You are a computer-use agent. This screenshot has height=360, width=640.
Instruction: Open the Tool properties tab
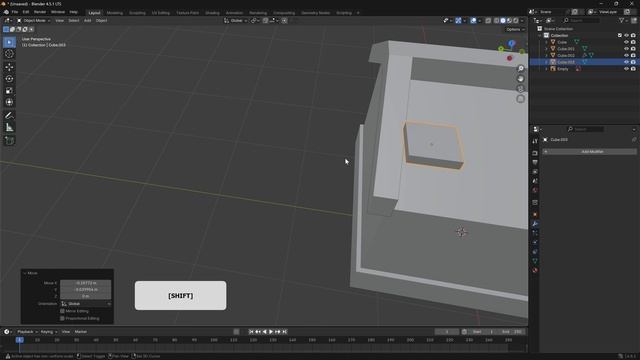535,141
